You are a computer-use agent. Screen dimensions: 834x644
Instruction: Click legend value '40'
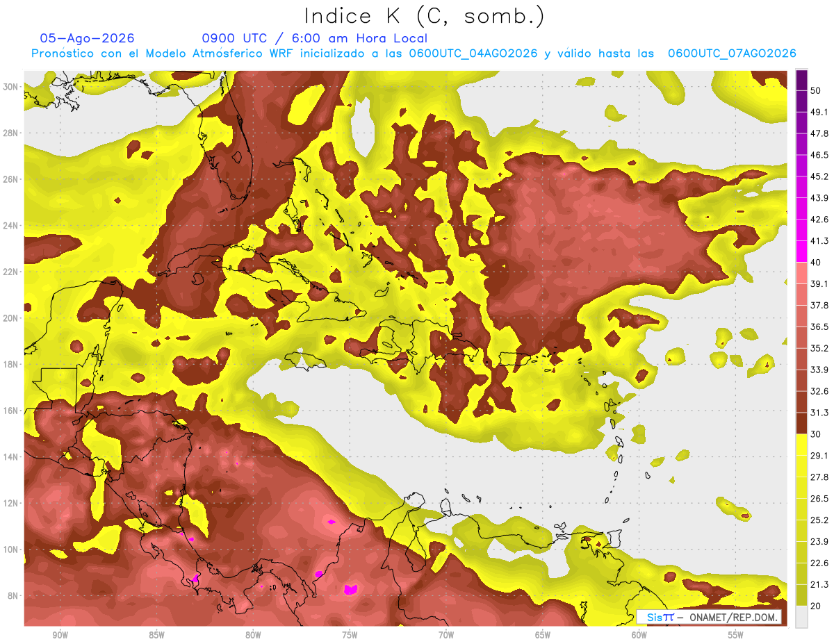[x=817, y=262]
